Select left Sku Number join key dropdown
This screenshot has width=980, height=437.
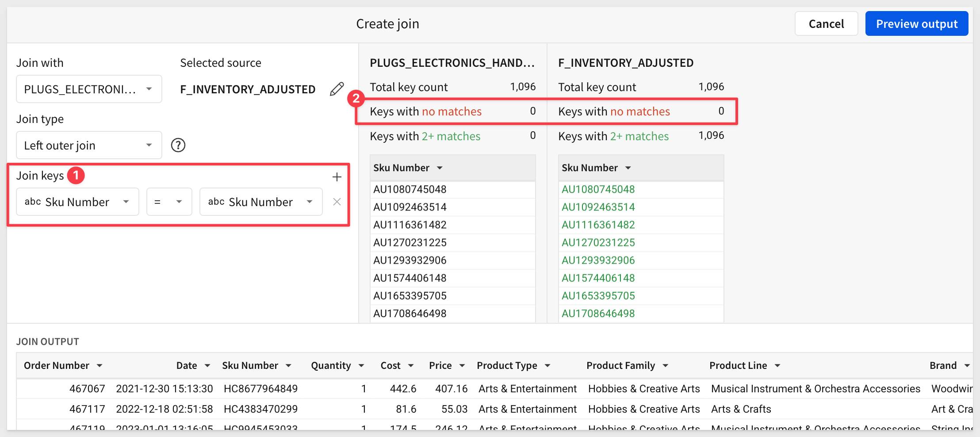click(x=77, y=202)
